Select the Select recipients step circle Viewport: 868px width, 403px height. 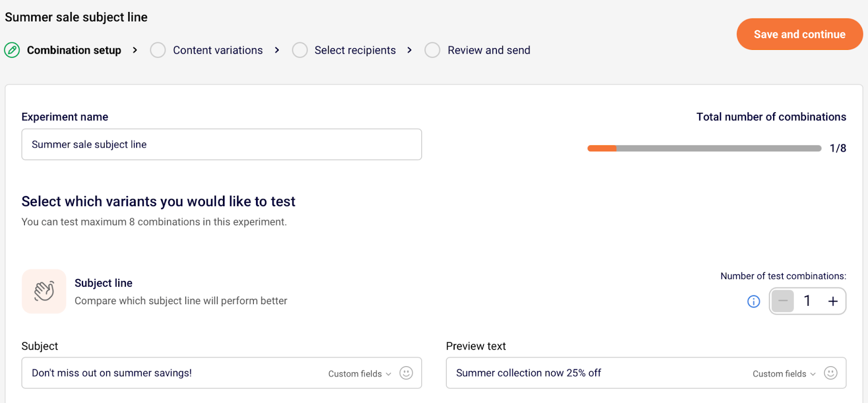(x=299, y=50)
